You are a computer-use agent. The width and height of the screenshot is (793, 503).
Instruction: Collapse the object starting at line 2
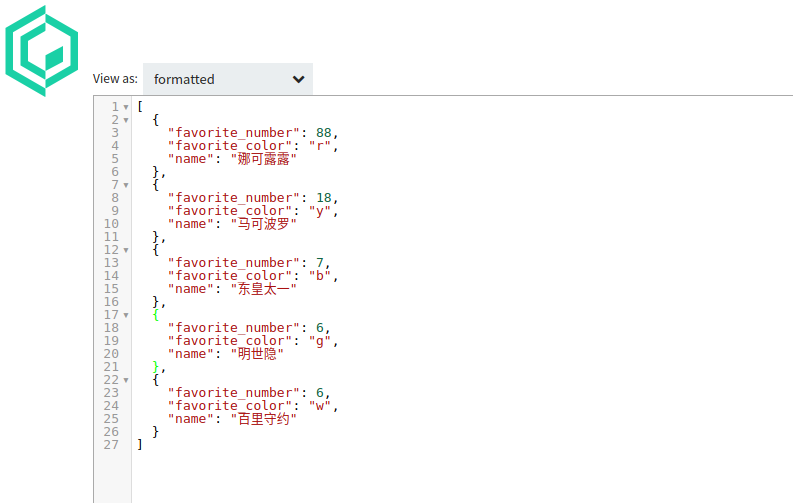tap(126, 120)
